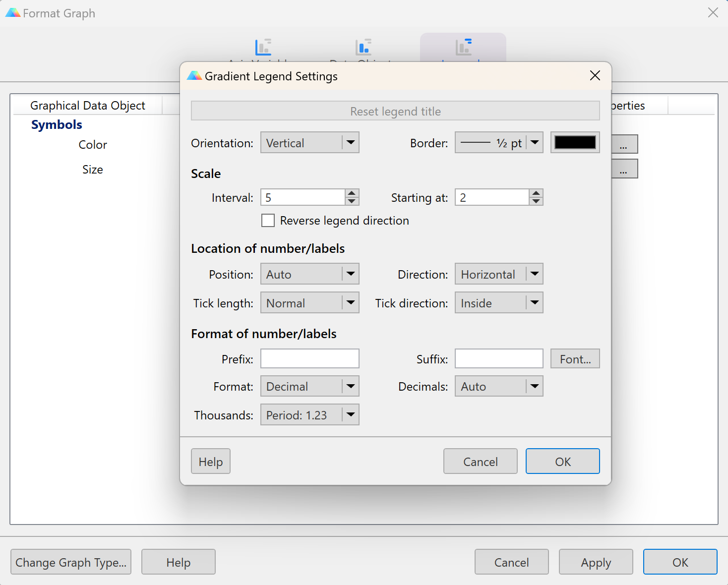Viewport: 728px width, 585px height.
Task: Decrease the Interval value with down arrow
Action: 352,201
